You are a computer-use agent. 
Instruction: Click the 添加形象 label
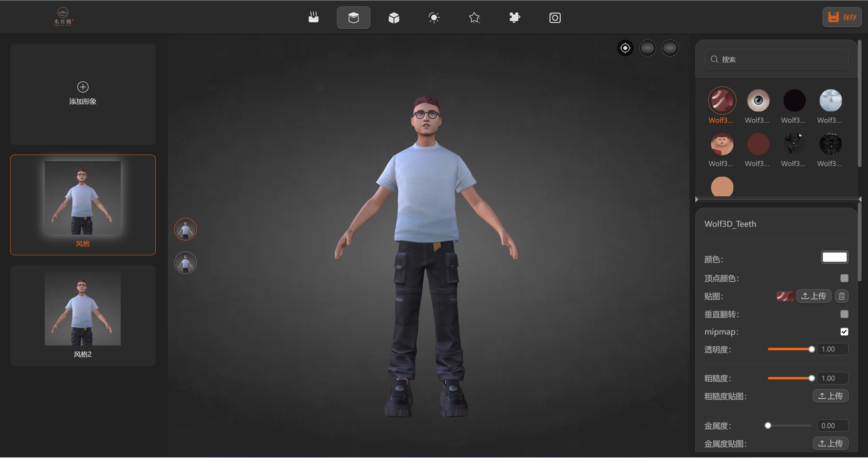pyautogui.click(x=83, y=101)
